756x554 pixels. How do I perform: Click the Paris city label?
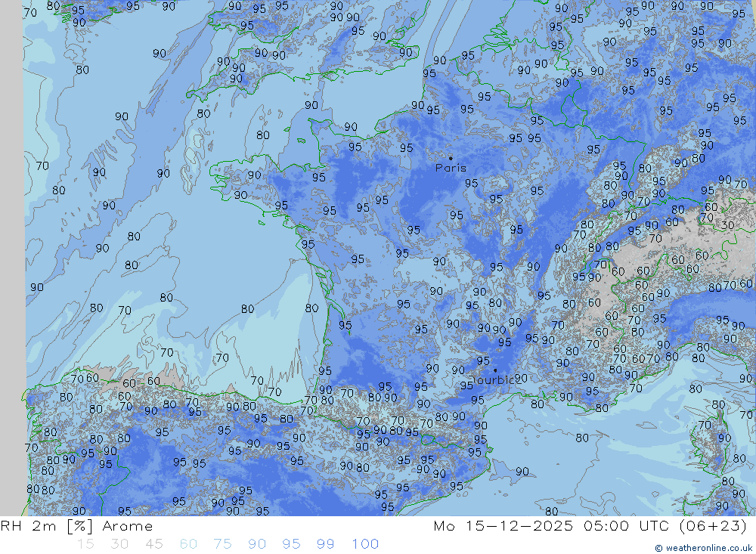click(x=451, y=168)
